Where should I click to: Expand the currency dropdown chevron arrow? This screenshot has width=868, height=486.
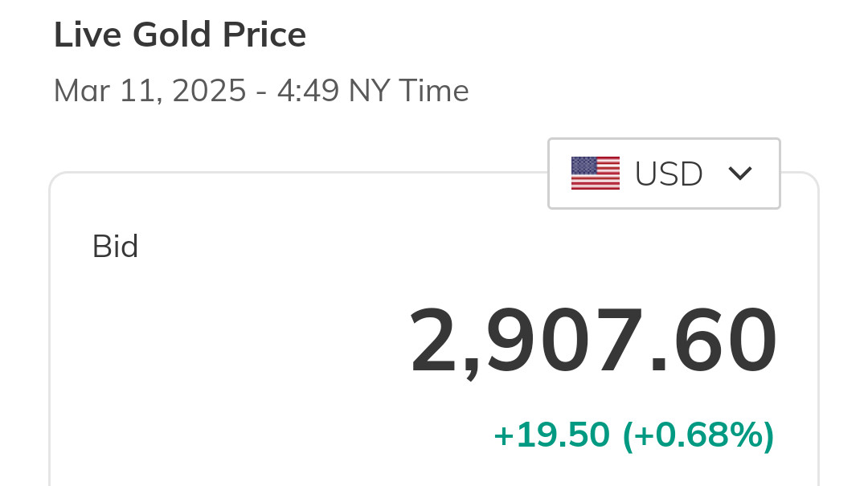tap(739, 174)
